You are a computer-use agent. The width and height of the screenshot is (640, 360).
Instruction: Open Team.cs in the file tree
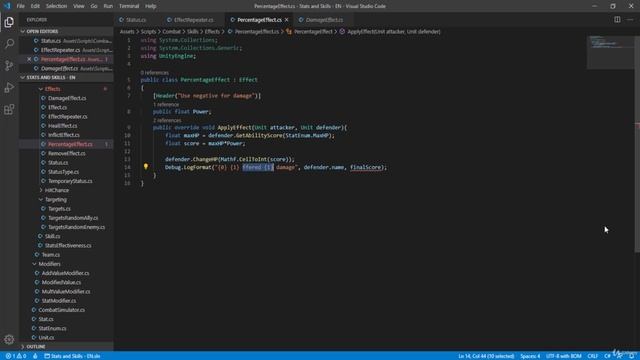pyautogui.click(x=51, y=255)
